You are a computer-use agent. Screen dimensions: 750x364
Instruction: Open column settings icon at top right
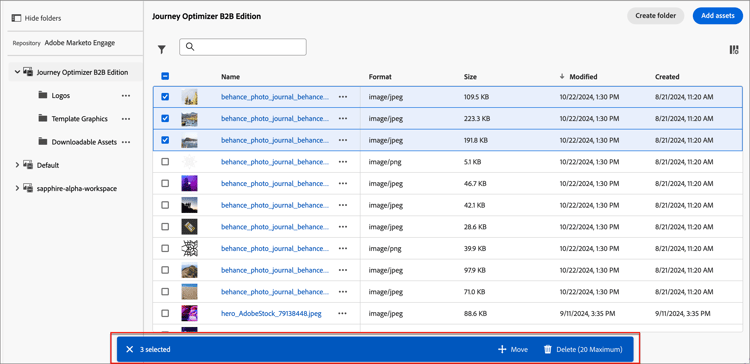click(734, 50)
